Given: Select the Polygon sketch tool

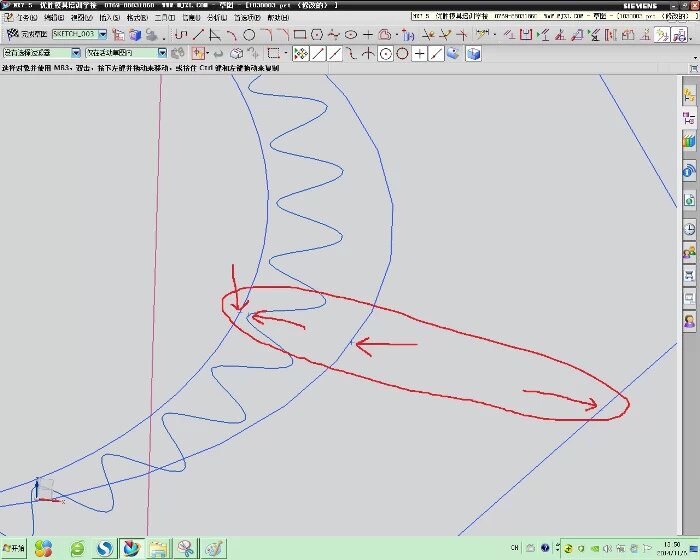Looking at the screenshot, I should click(x=317, y=35).
